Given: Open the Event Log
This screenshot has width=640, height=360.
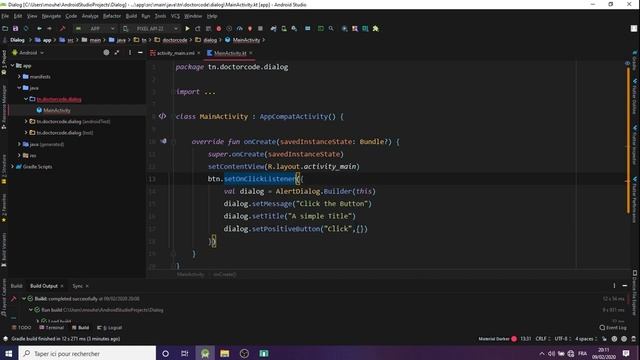Looking at the screenshot, I should tap(613, 328).
